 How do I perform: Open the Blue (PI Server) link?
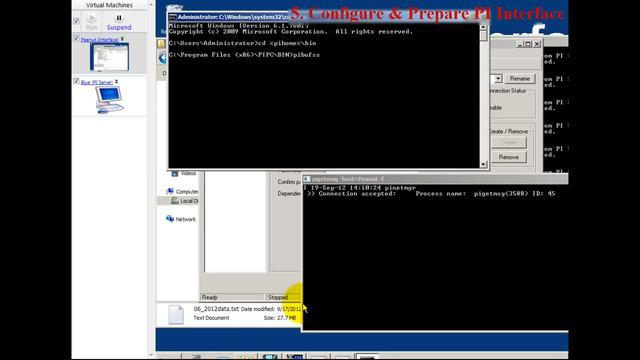(x=97, y=82)
